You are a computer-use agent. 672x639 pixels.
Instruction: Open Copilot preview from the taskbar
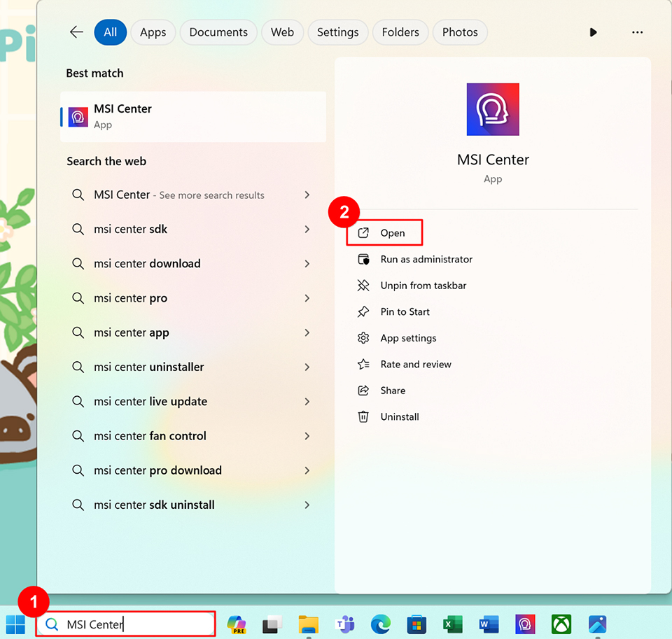[237, 624]
